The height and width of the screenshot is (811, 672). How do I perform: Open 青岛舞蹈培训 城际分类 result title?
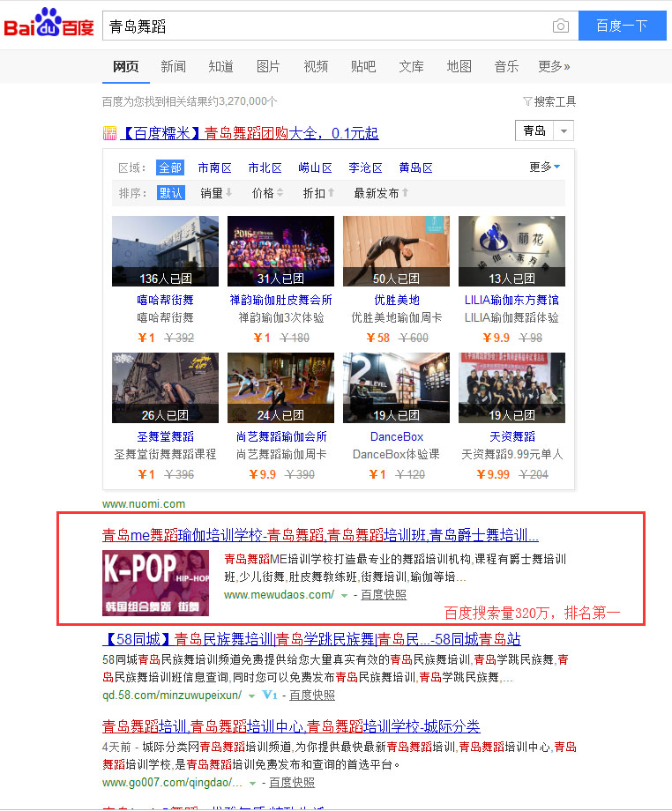291,726
